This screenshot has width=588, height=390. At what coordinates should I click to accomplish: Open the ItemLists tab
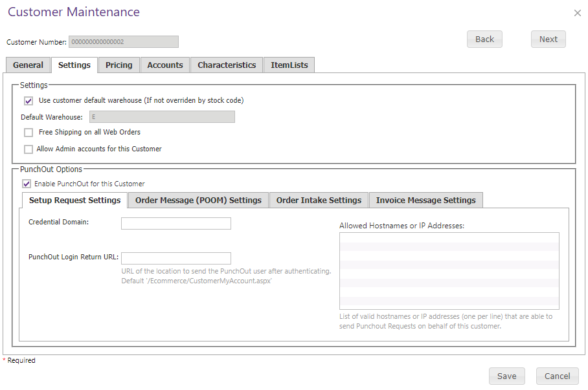(x=289, y=65)
